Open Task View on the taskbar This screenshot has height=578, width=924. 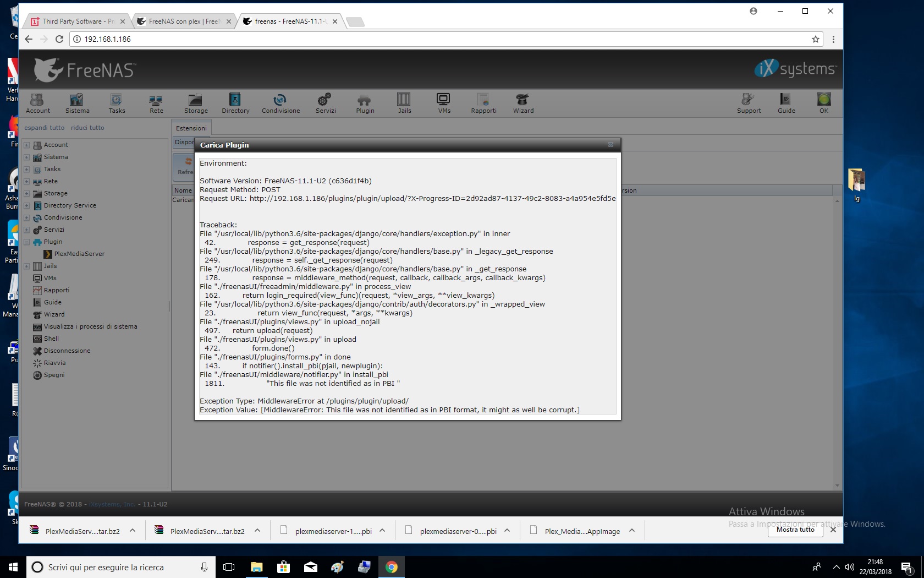click(x=229, y=567)
